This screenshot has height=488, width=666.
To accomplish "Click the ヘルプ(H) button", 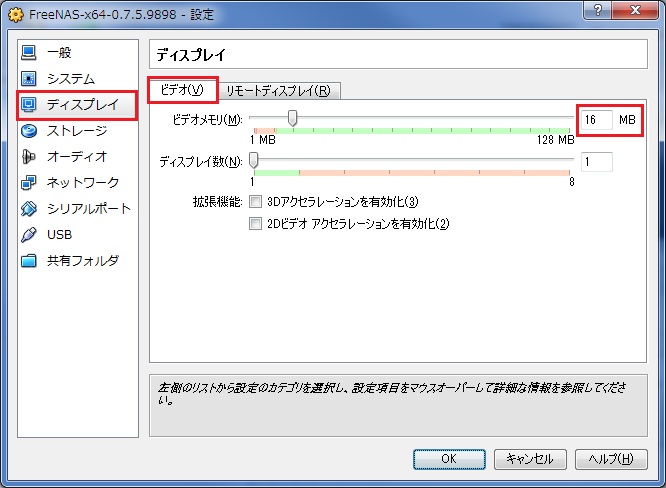I will pyautogui.click(x=611, y=459).
